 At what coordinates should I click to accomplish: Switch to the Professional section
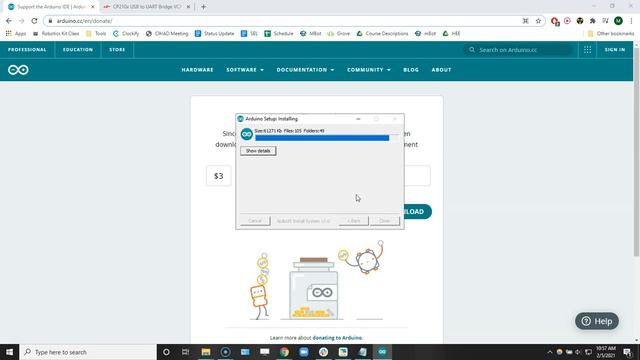coord(27,50)
